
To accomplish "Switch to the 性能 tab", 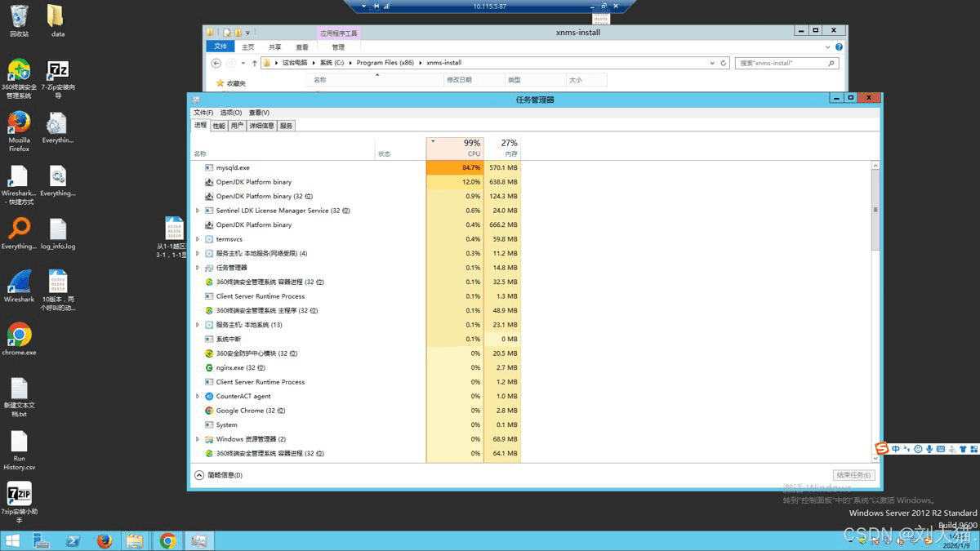I will [x=219, y=126].
